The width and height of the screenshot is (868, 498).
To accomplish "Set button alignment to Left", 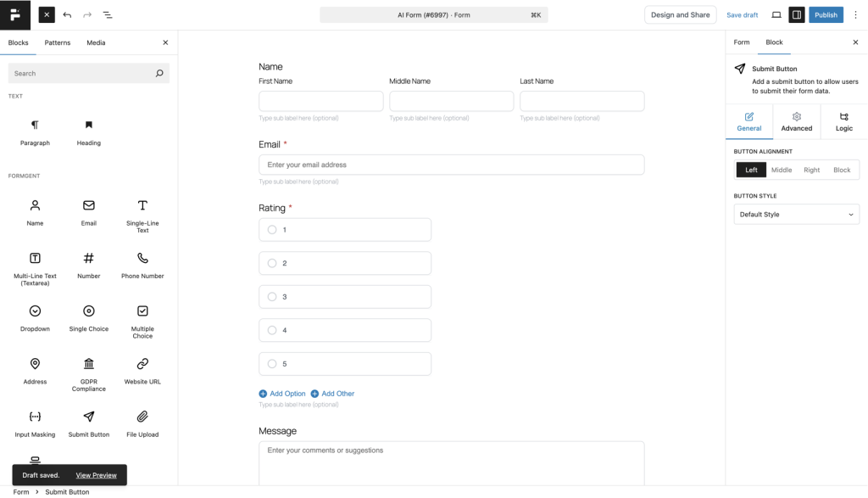I will [x=751, y=170].
